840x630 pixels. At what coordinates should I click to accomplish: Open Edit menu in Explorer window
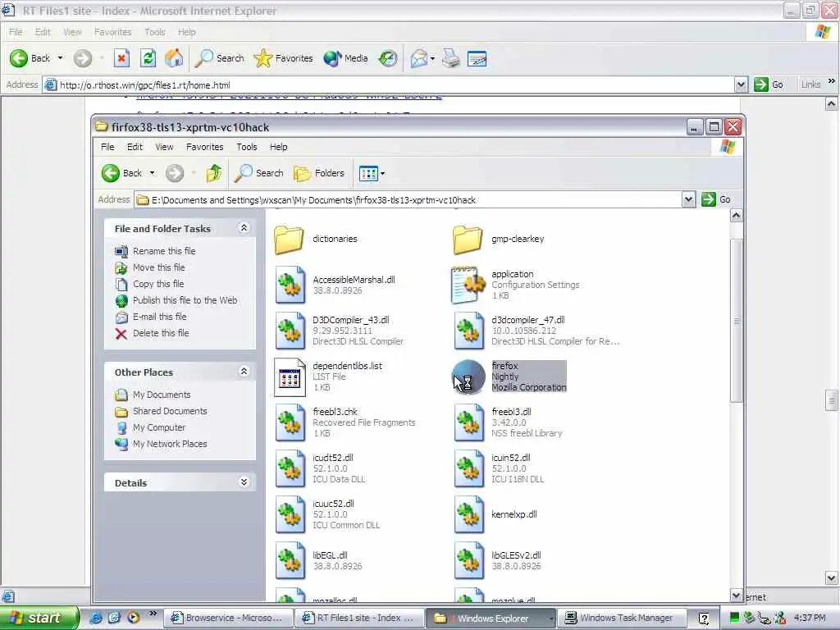(135, 147)
